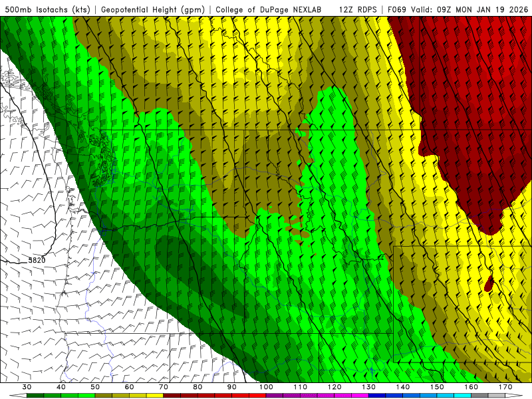Click the '60' legend scale value
Image resolution: width=532 pixels, height=399 pixels.
pyautogui.click(x=129, y=387)
